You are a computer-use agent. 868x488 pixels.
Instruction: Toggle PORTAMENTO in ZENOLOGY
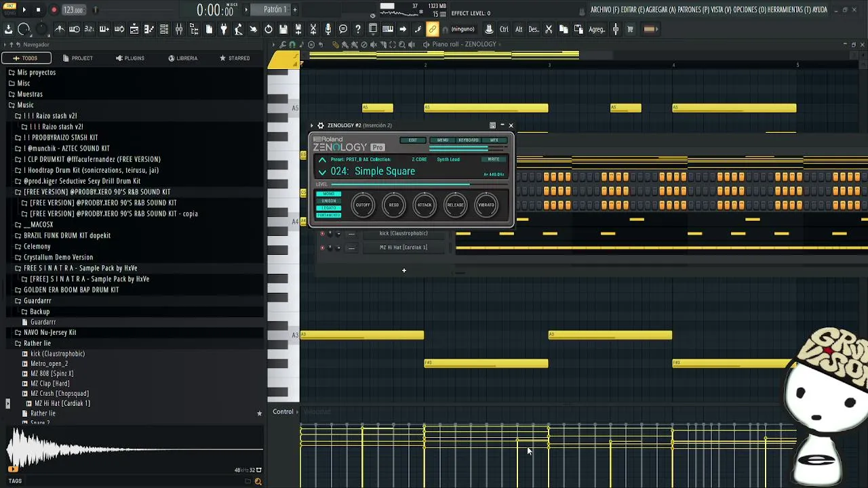(329, 216)
